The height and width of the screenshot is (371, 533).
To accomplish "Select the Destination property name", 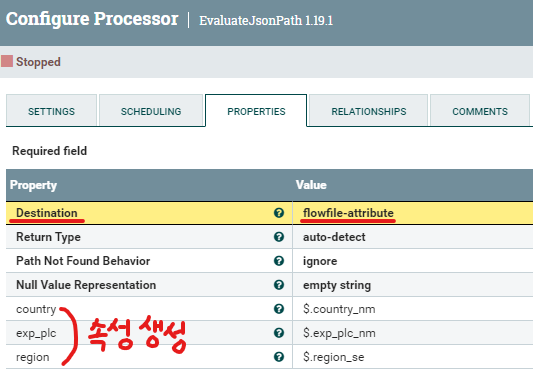I will (x=47, y=213).
